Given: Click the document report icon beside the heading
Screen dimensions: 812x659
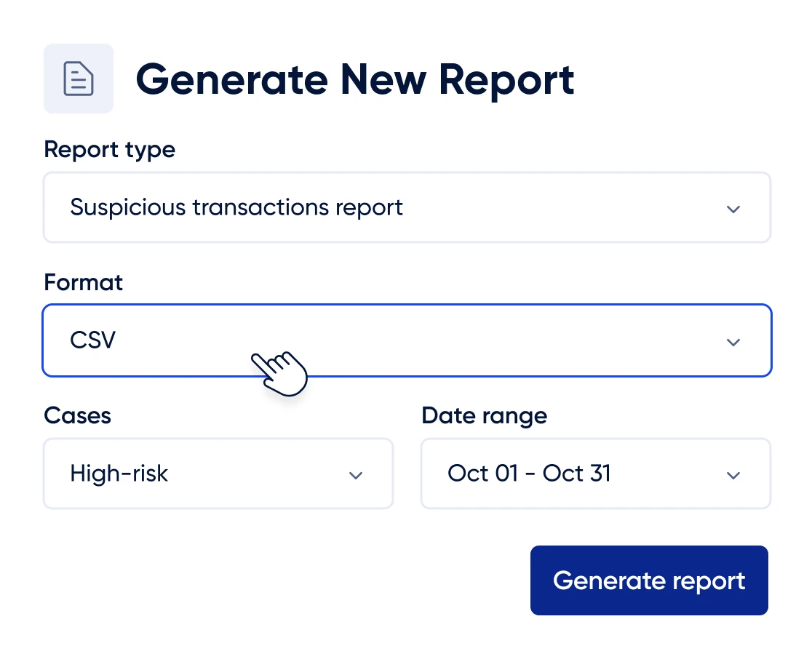Looking at the screenshot, I should pyautogui.click(x=79, y=78).
